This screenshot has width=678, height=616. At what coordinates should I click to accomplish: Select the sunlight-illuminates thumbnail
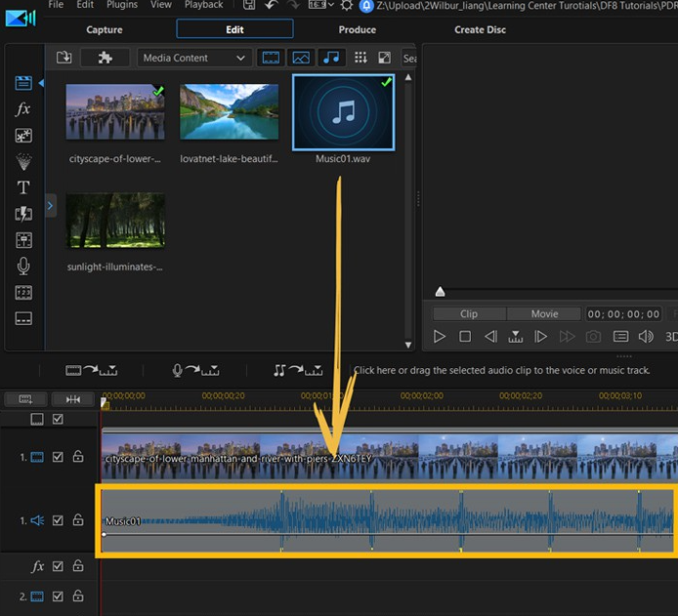115,221
